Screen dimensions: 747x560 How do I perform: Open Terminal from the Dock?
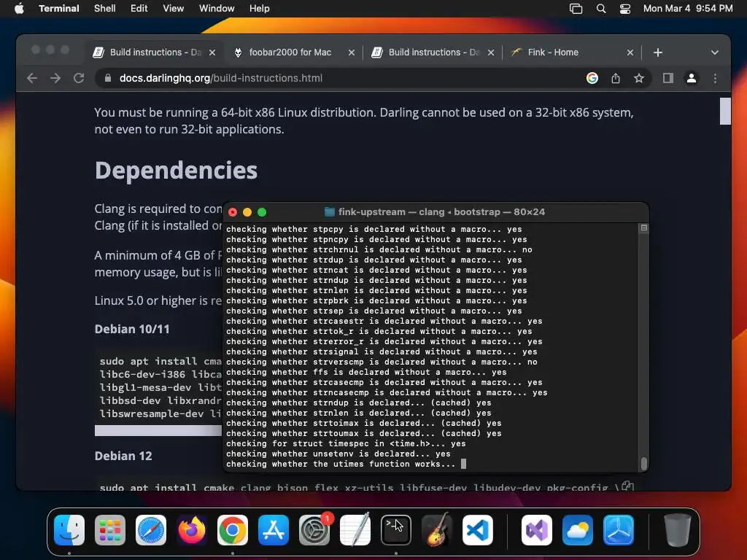tap(396, 530)
